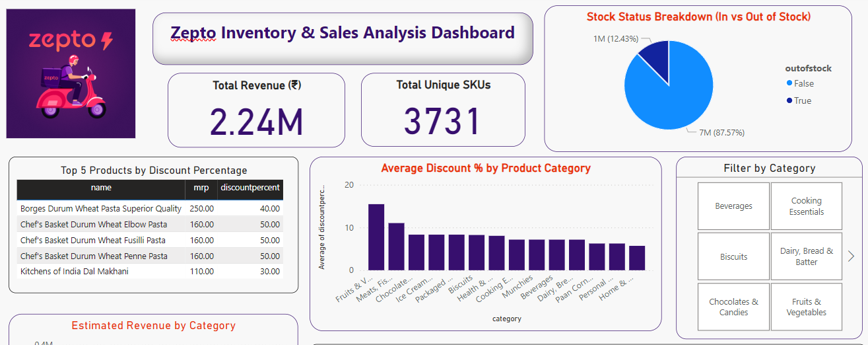Click the outofstock legend title
Image resolution: width=868 pixels, height=345 pixels.
(x=808, y=68)
